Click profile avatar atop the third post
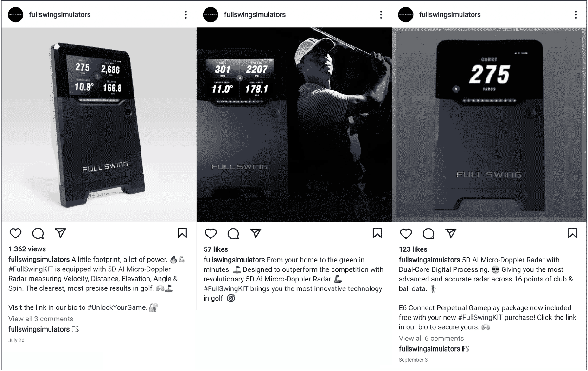 [406, 14]
